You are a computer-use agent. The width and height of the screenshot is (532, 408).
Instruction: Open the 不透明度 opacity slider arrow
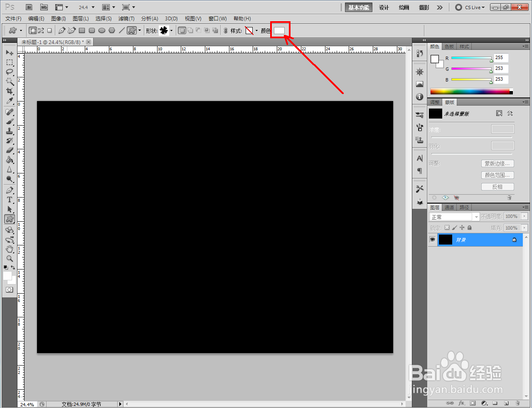[x=525, y=216]
